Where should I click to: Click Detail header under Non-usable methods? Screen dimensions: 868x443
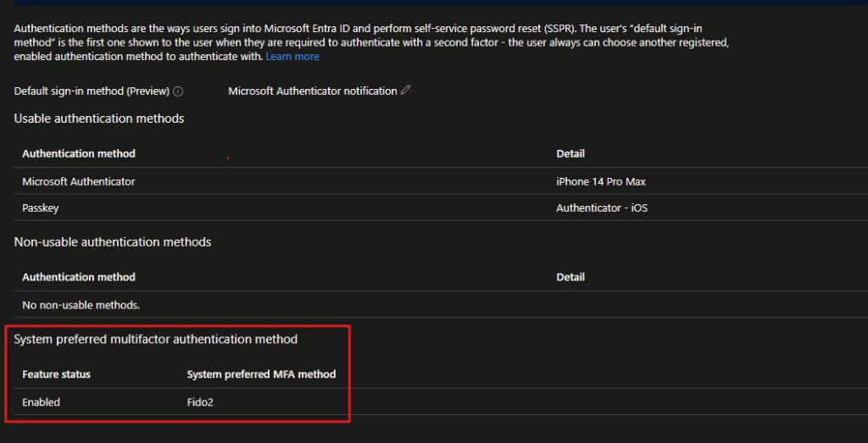click(x=570, y=276)
